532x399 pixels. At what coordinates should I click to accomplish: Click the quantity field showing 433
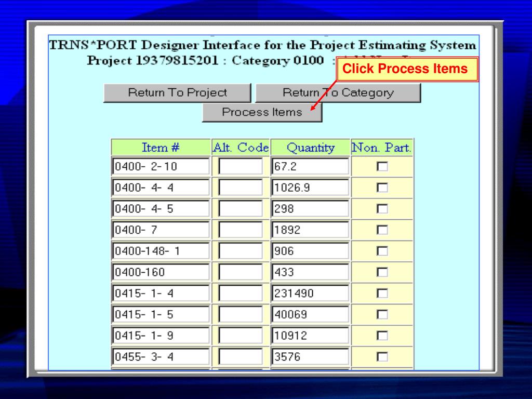pyautogui.click(x=310, y=272)
